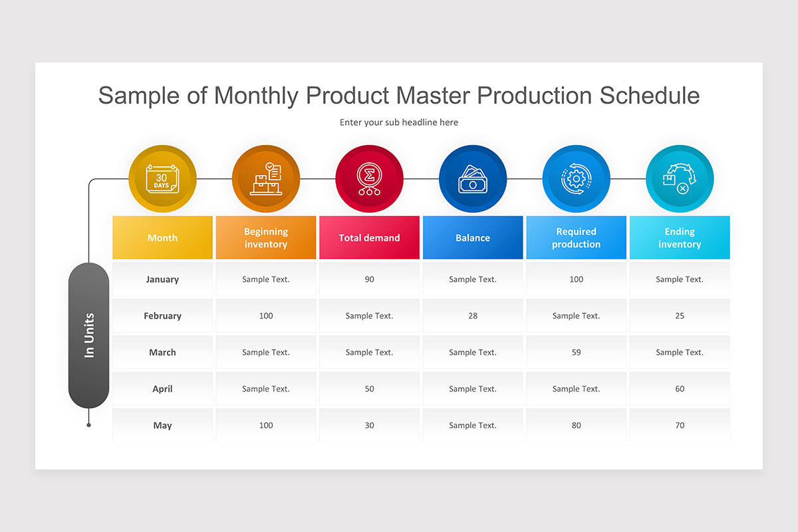Viewport: 798px width, 532px height.
Task: Click the Required production header
Action: click(576, 237)
